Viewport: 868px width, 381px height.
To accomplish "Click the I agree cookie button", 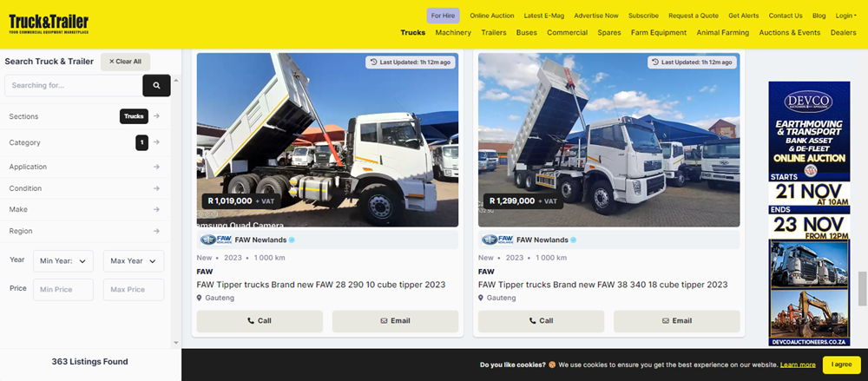I will [x=841, y=365].
